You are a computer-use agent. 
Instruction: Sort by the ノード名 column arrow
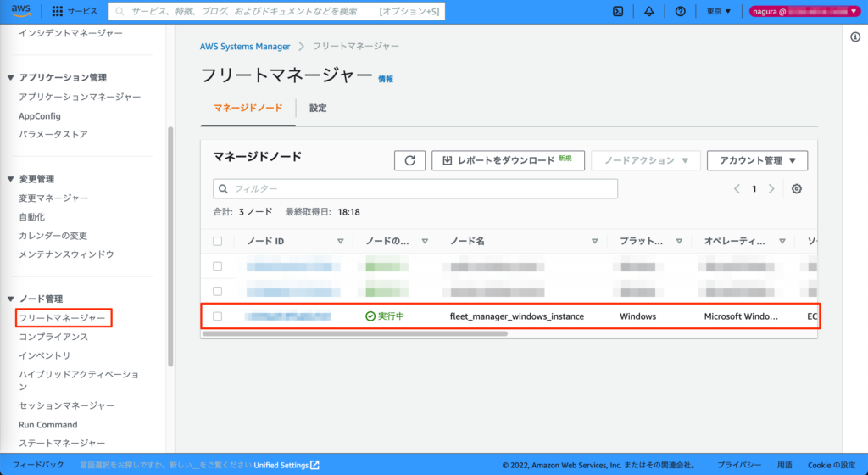pos(594,242)
